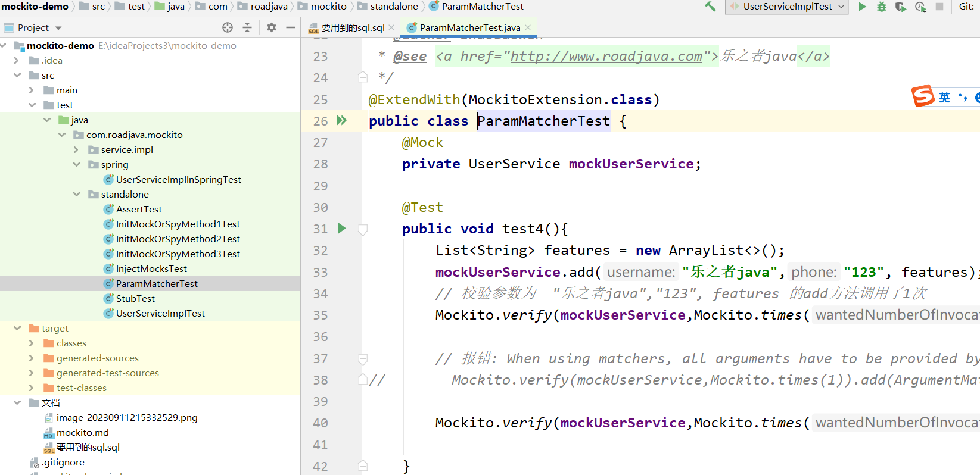Open UserServiceImplInSpringTest class in tree

point(178,179)
